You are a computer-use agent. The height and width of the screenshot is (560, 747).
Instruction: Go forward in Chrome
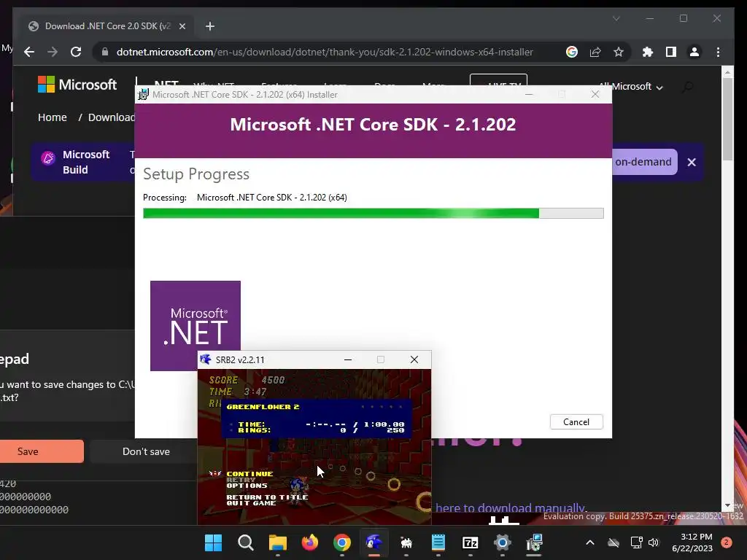pyautogui.click(x=53, y=52)
